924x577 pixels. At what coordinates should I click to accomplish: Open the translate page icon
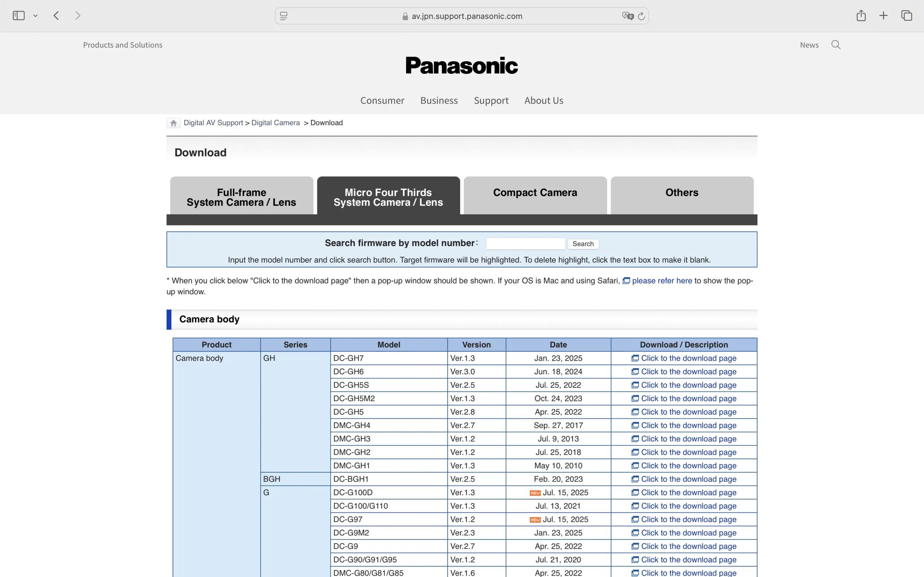[628, 16]
